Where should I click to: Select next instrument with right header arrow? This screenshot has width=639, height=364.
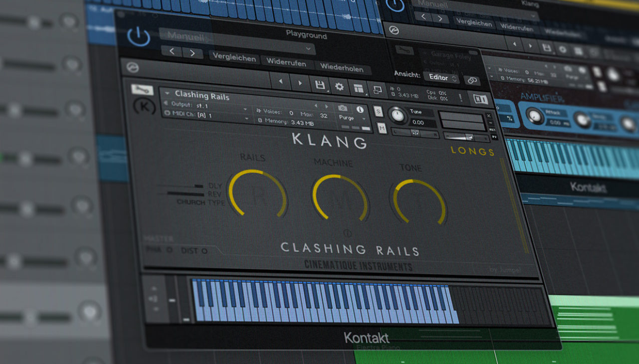326,107
